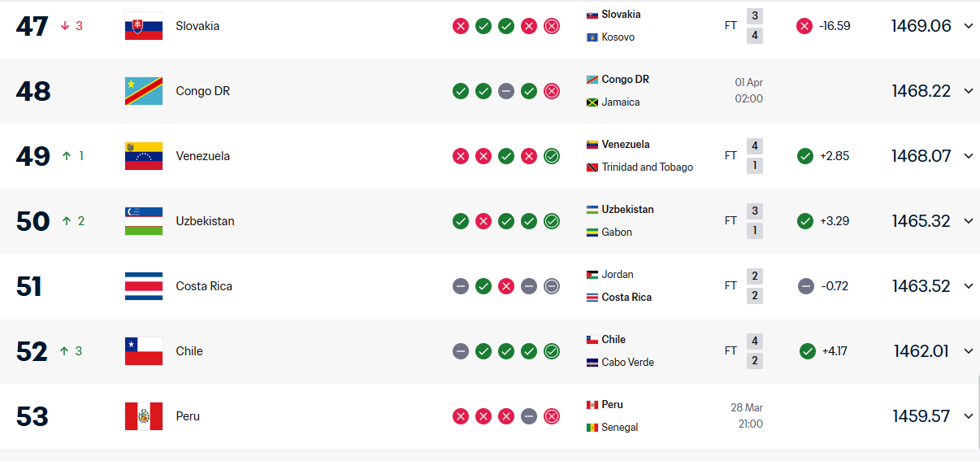The width and height of the screenshot is (980, 461).
Task: Click the Chile flag icon
Action: [x=144, y=351]
